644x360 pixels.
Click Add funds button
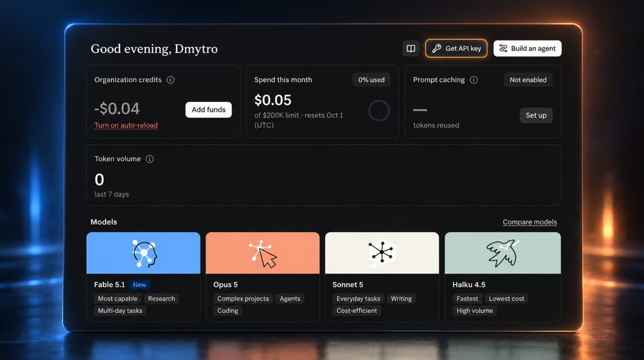209,109
